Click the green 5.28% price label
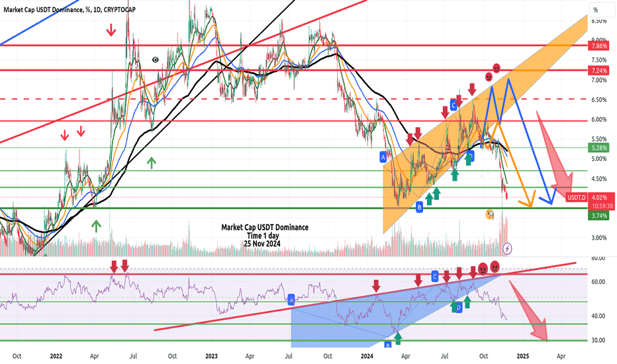617x364 pixels. [x=599, y=148]
